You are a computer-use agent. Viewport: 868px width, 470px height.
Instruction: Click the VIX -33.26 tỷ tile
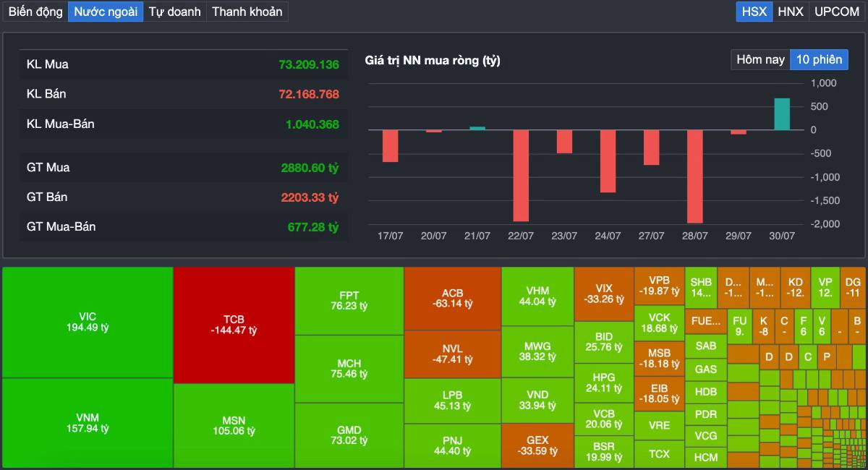tap(604, 294)
